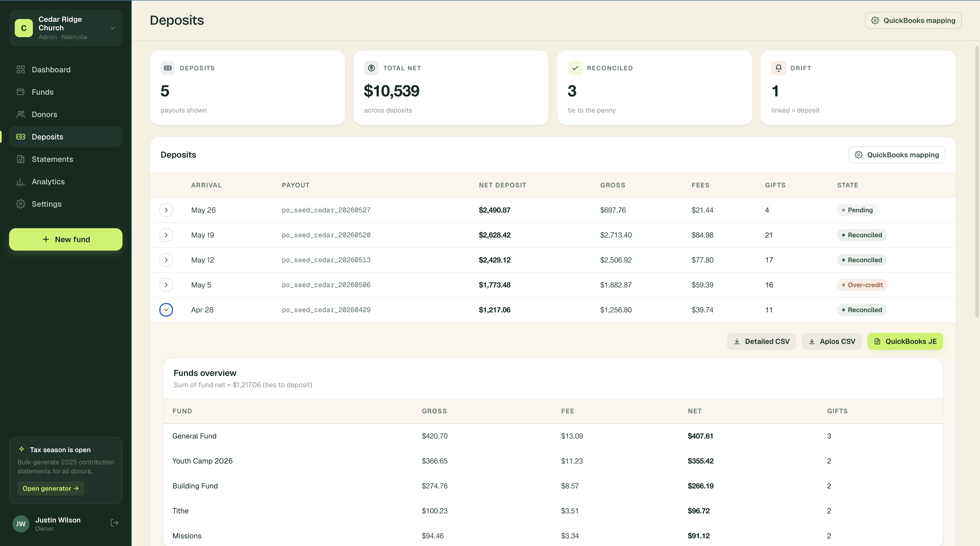Image resolution: width=980 pixels, height=546 pixels.
Task: Click the General Fund row name
Action: [x=195, y=436]
